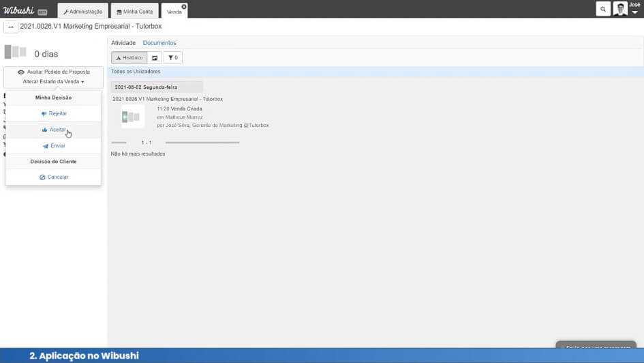Click the ban icon next to Cancelar
This screenshot has height=363, width=644.
[42, 177]
